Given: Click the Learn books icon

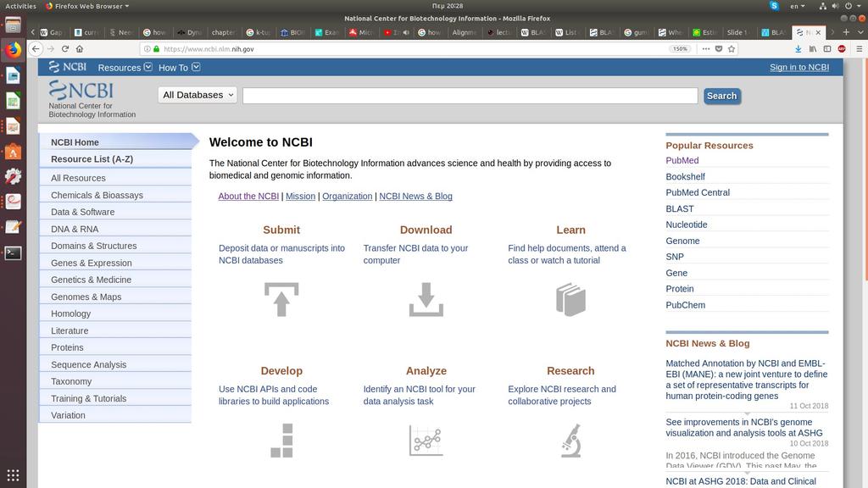Looking at the screenshot, I should (x=570, y=299).
